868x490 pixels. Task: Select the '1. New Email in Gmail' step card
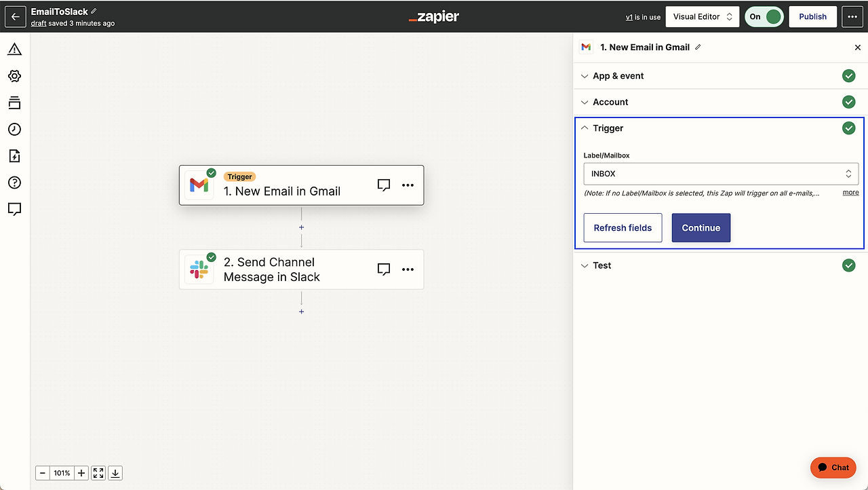point(302,185)
